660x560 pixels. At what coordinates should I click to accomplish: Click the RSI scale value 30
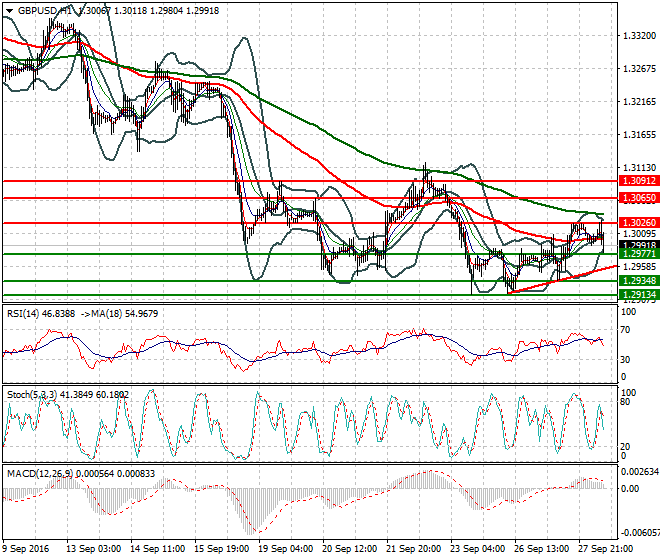click(x=626, y=359)
